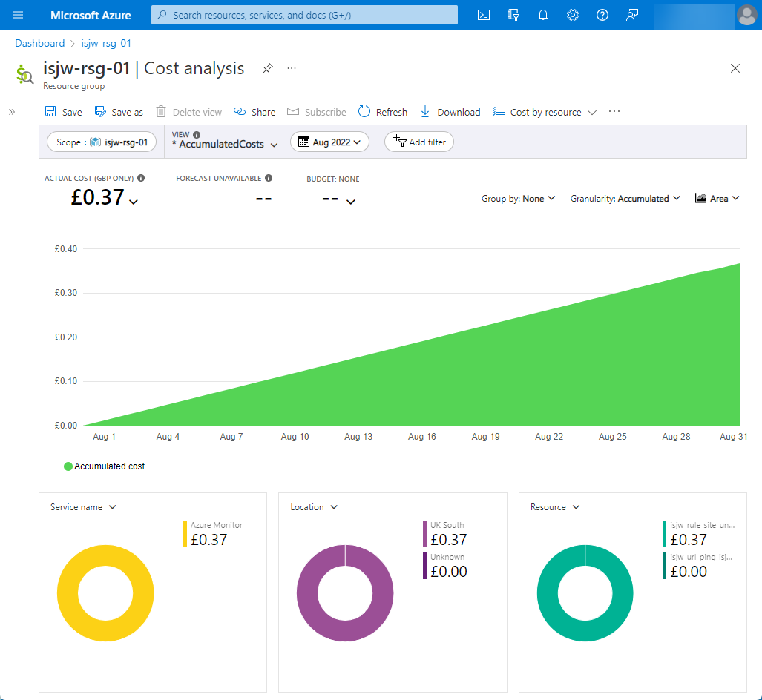Screen dimensions: 762x700
Task: Open portal settings gear
Action: pos(573,15)
